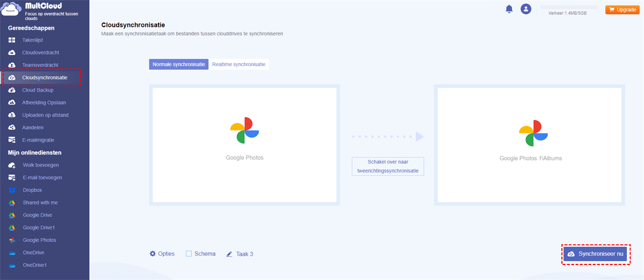This screenshot has width=644, height=280.
Task: Open Cloud Backup menu item
Action: coord(38,90)
